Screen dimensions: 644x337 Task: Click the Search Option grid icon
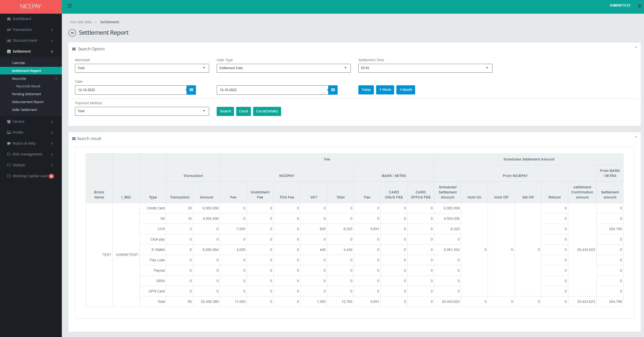74,49
